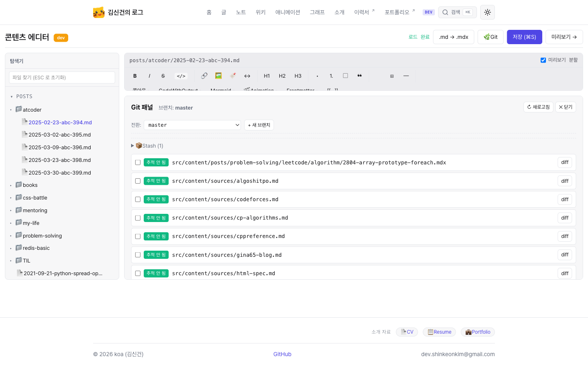
Task: Expand the redis-basic folder
Action: click(x=30, y=248)
